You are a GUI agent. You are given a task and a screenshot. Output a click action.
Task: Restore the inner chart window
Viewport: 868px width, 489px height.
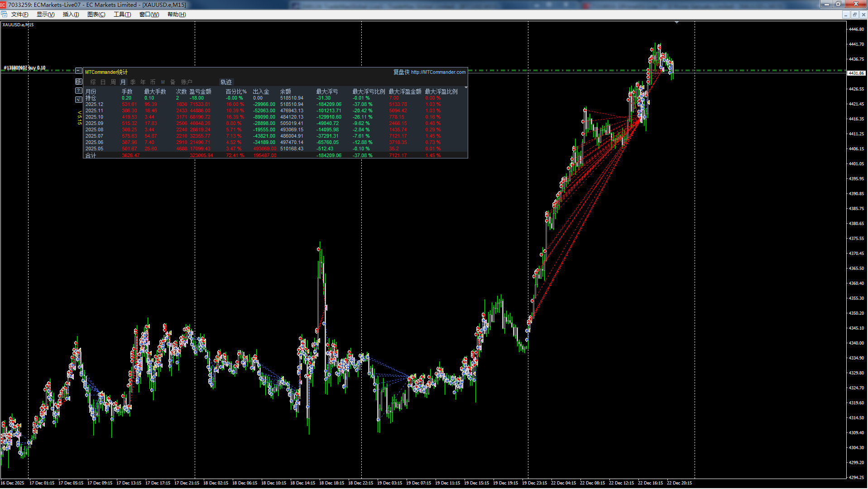pos(854,14)
